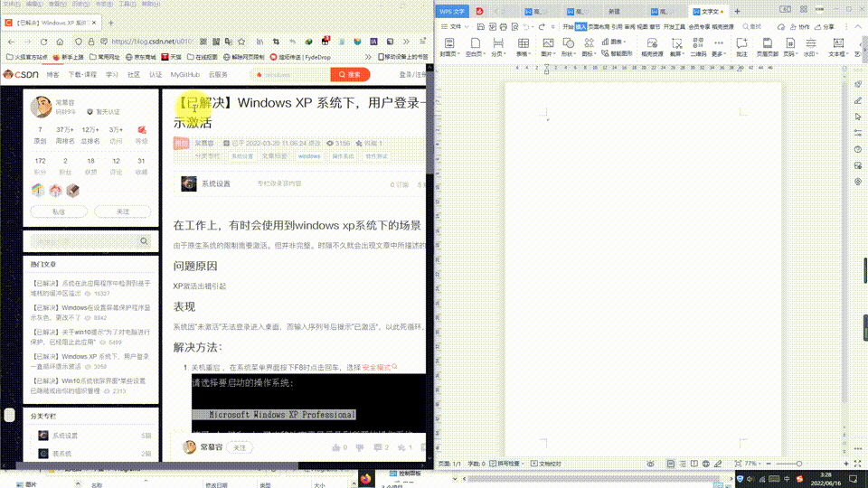Show more Firefox toolbar extensions
This screenshot has height=488, width=868.
tap(406, 42)
